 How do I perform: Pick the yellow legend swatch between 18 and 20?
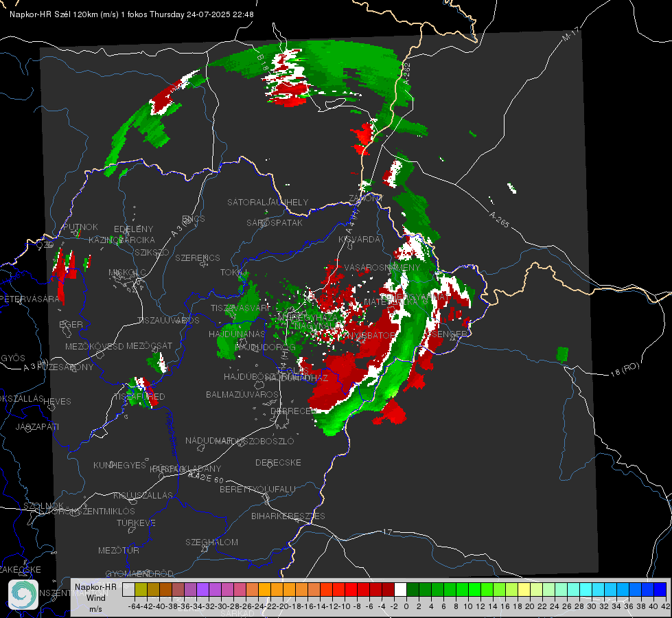[x=524, y=589]
